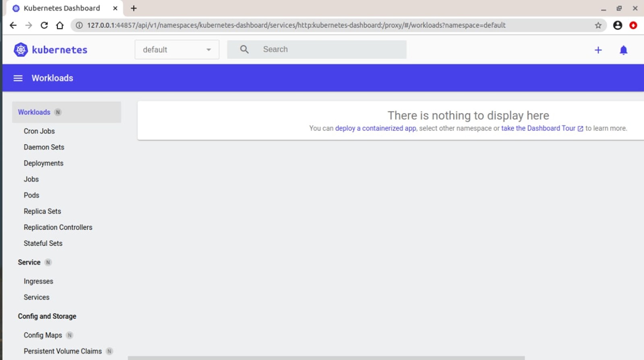
Task: Click the horizontal scrollbar at bottom
Action: pyautogui.click(x=326, y=358)
